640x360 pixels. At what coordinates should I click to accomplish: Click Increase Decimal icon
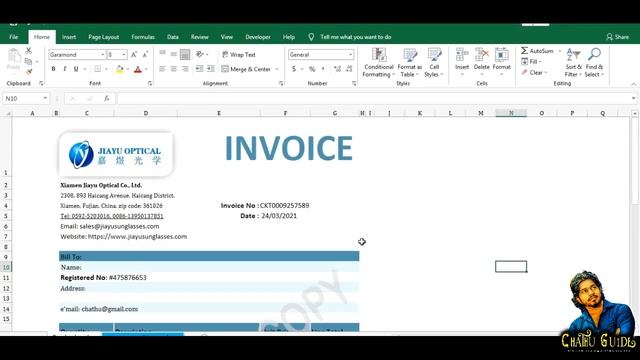click(x=337, y=69)
